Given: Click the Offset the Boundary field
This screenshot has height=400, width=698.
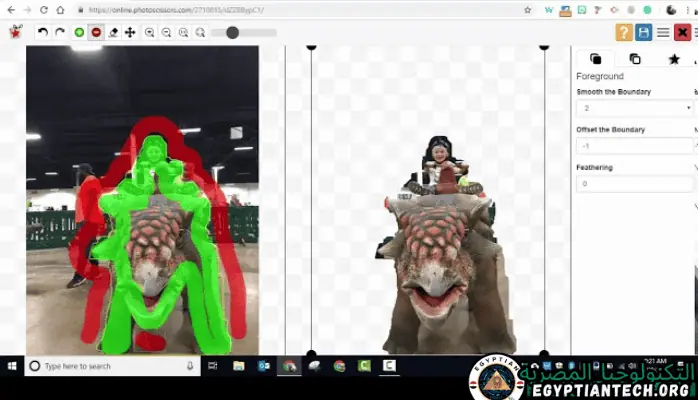Looking at the screenshot, I should pyautogui.click(x=634, y=146).
